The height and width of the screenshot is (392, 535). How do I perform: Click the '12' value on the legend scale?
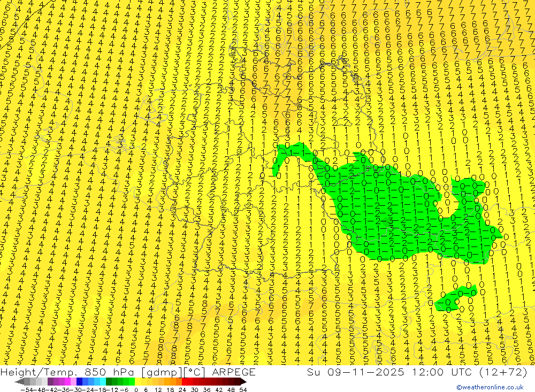tap(158, 390)
